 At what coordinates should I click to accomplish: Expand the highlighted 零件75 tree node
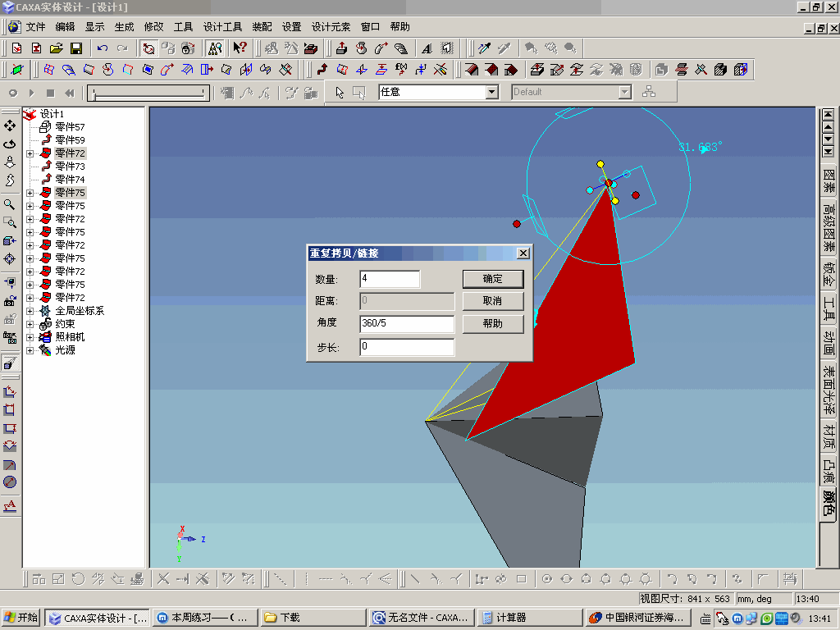30,193
